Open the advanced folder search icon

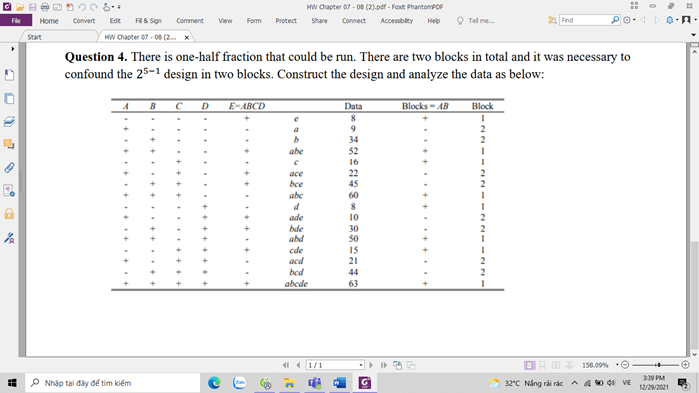[x=552, y=20]
